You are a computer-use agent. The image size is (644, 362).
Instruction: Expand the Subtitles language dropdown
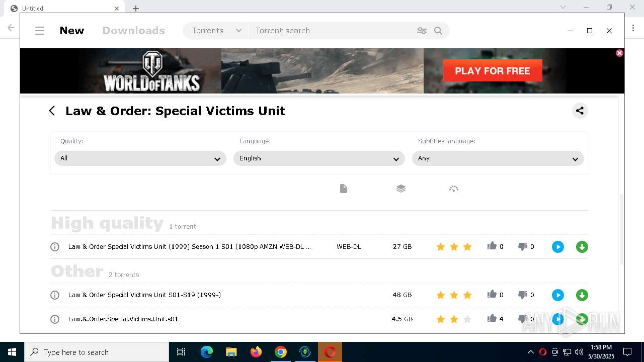tap(498, 158)
